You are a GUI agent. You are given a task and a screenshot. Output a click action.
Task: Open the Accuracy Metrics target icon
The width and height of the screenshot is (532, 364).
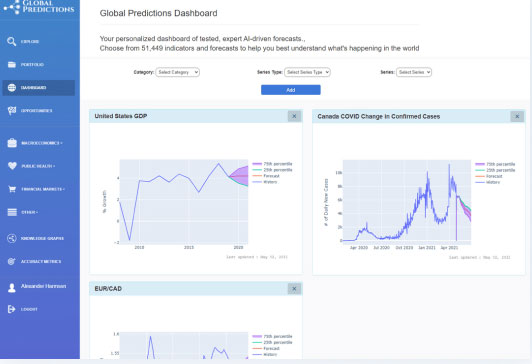coord(12,261)
